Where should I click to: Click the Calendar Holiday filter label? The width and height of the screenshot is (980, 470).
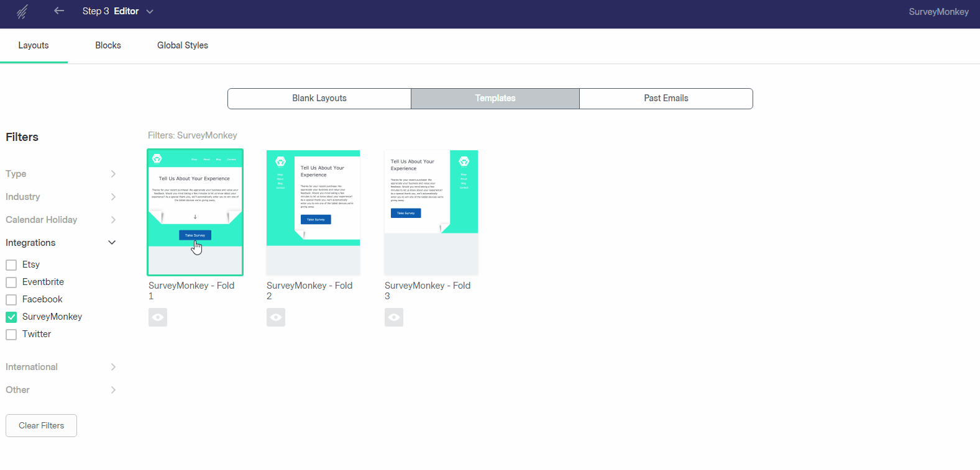pos(42,220)
